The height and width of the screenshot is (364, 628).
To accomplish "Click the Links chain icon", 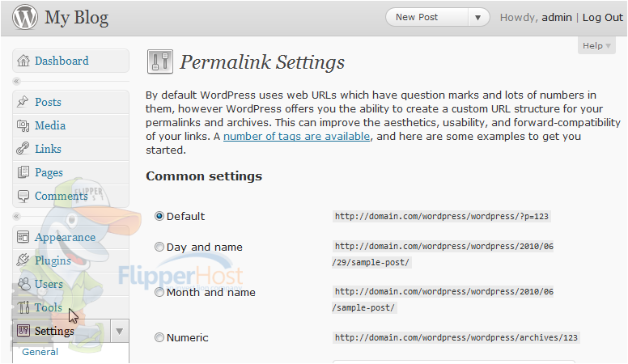I will point(23,149).
